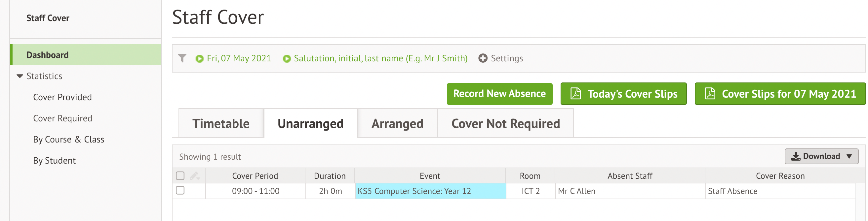
Task: Click the pencil edit icon in table header
Action: coord(195,175)
